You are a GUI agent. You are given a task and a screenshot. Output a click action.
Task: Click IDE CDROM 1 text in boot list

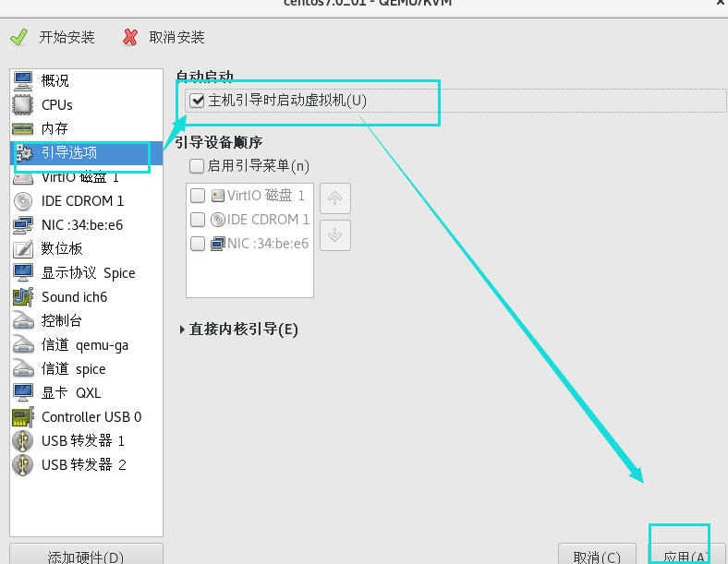pos(268,220)
